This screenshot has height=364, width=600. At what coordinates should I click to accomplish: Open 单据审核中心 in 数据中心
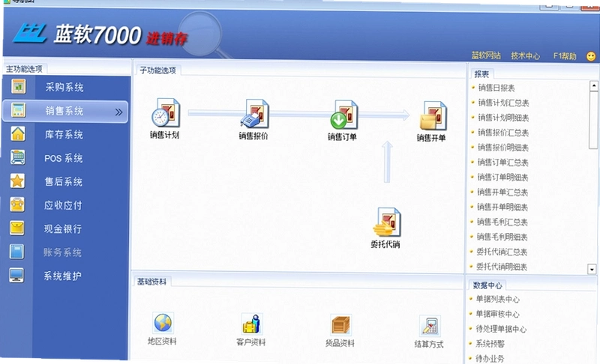coord(497,314)
